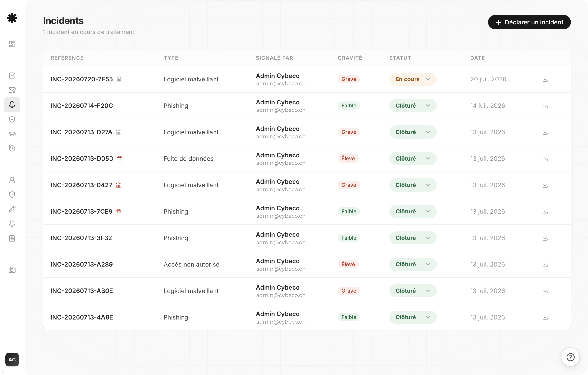
Task: Download incident INC-20260713-4A8E report
Action: click(x=545, y=317)
